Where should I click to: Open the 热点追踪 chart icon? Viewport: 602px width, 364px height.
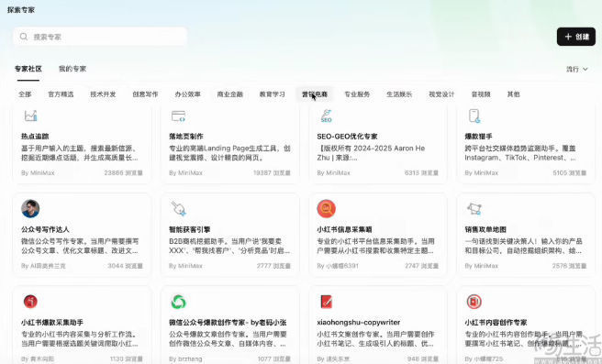[30, 116]
